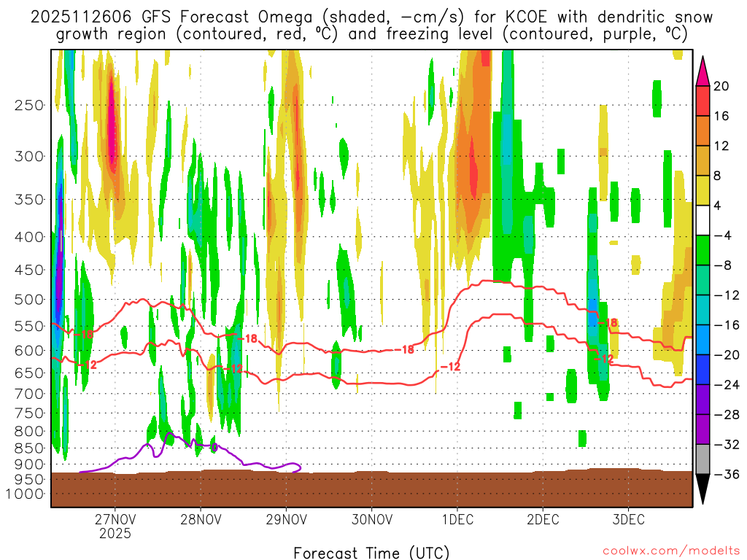Click the 650 pressure level label

pos(28,373)
